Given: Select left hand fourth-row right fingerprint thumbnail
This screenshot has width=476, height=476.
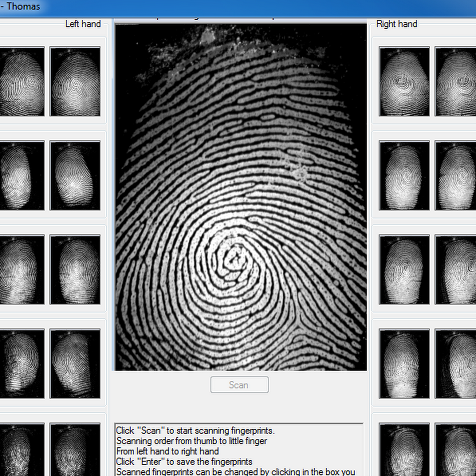Looking at the screenshot, I should [75, 364].
